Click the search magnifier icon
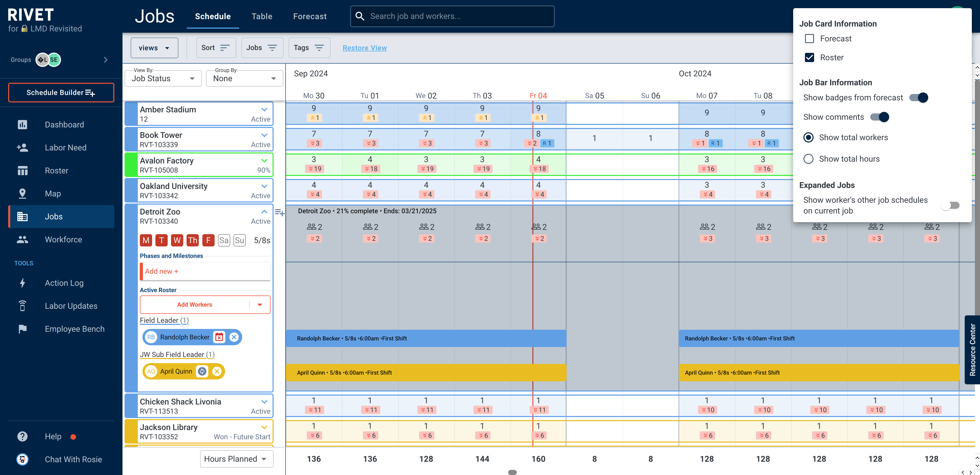 pyautogui.click(x=360, y=16)
